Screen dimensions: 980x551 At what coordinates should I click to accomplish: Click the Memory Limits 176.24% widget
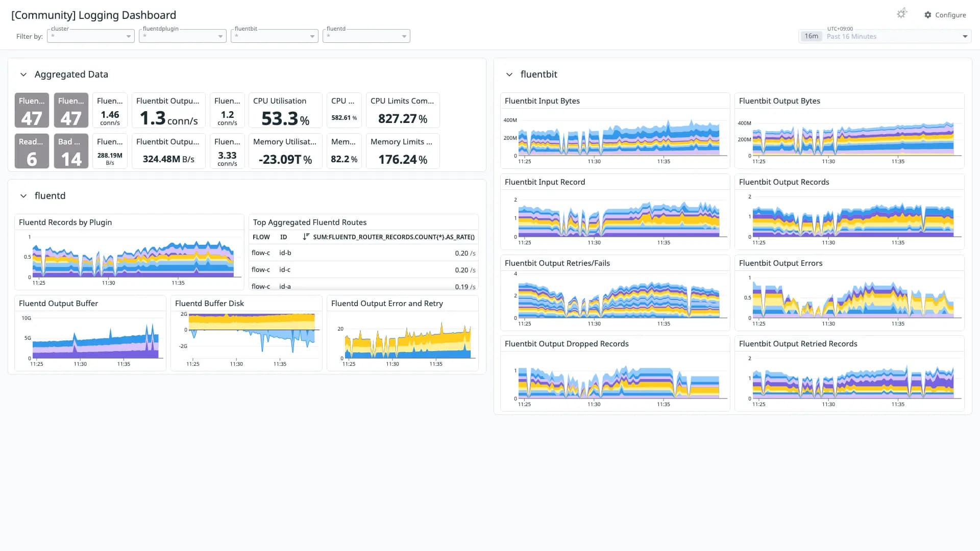coord(403,151)
